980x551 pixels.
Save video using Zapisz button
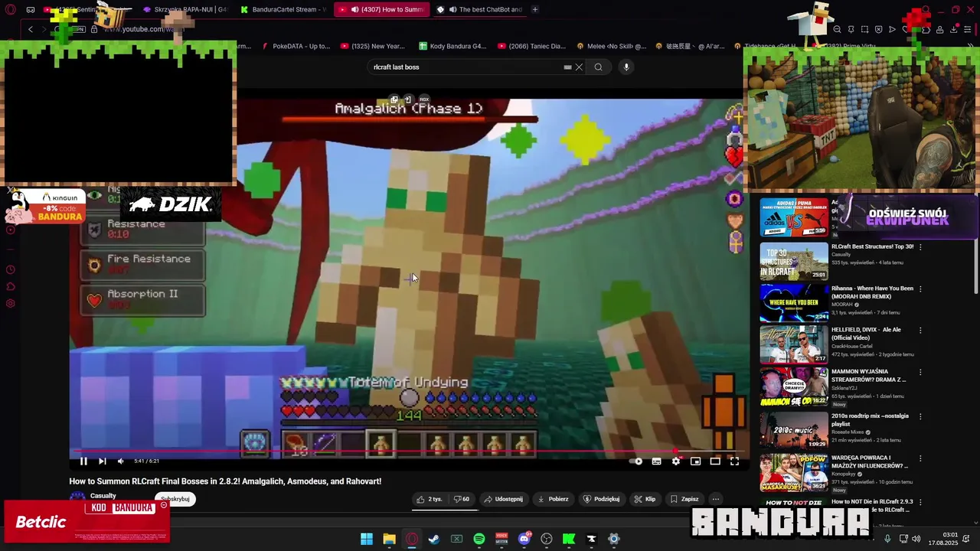pos(684,499)
